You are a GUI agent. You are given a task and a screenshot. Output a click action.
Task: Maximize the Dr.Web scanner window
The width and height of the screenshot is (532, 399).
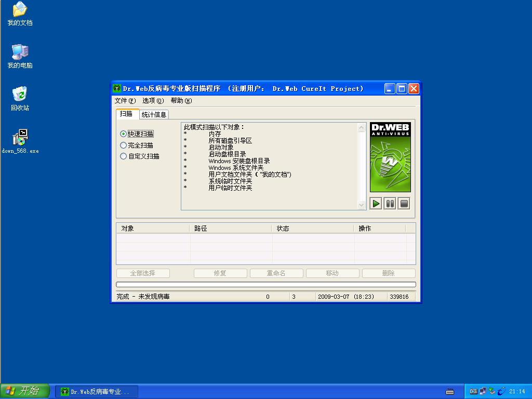point(402,89)
